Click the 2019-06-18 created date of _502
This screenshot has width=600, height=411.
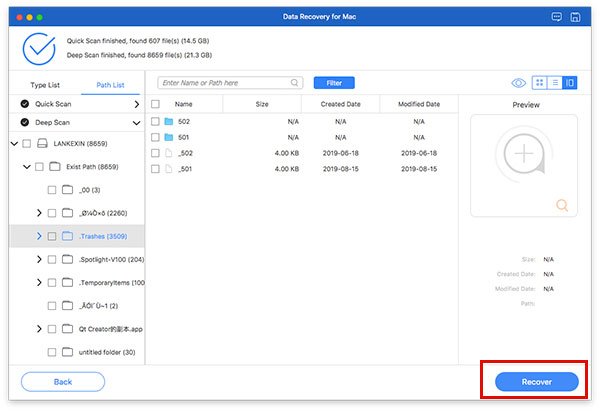[x=341, y=153]
